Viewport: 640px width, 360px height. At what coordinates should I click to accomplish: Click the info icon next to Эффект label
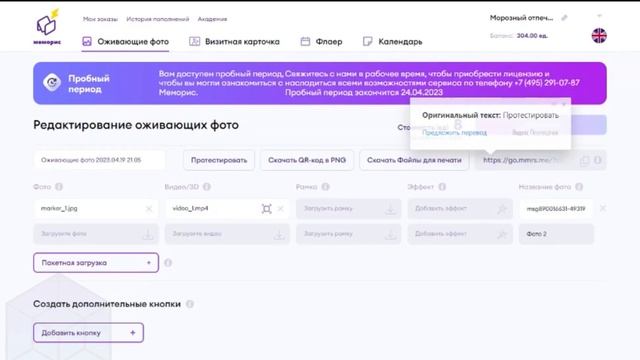[x=442, y=187]
